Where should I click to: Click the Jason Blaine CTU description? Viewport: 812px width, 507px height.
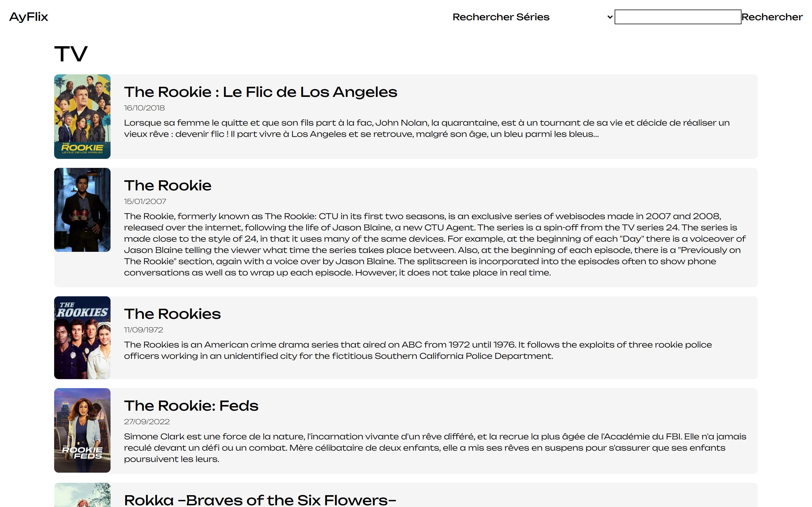click(434, 244)
